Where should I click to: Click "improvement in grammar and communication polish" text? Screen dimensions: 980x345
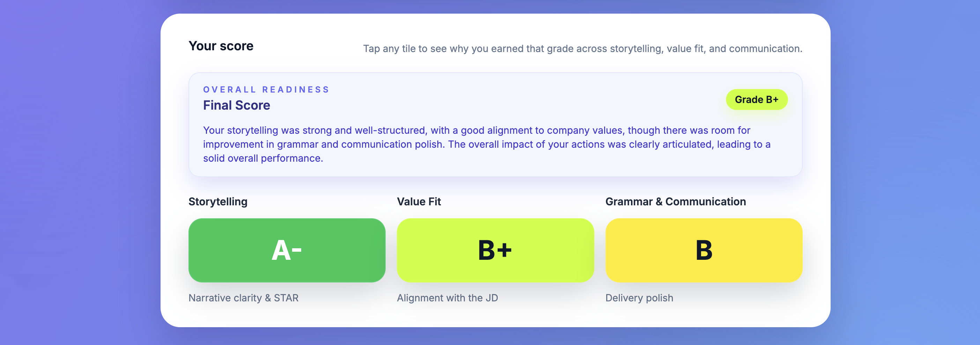pos(324,144)
